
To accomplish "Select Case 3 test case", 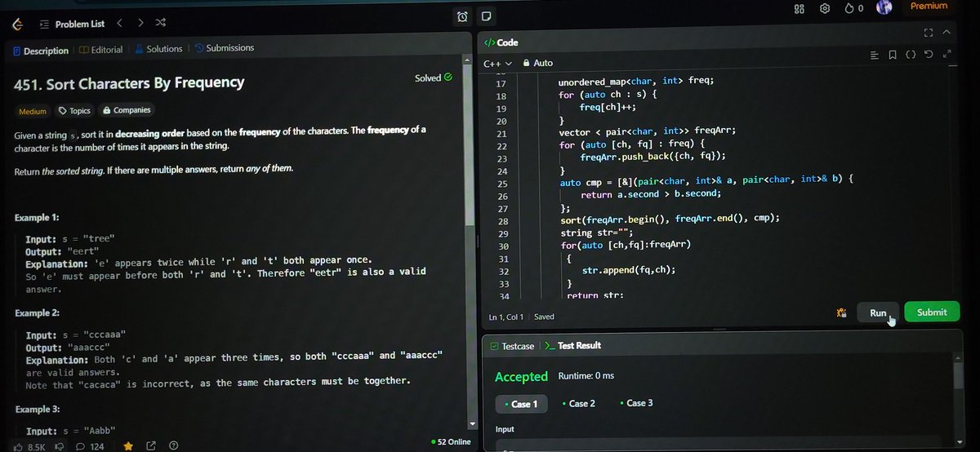I will (636, 403).
